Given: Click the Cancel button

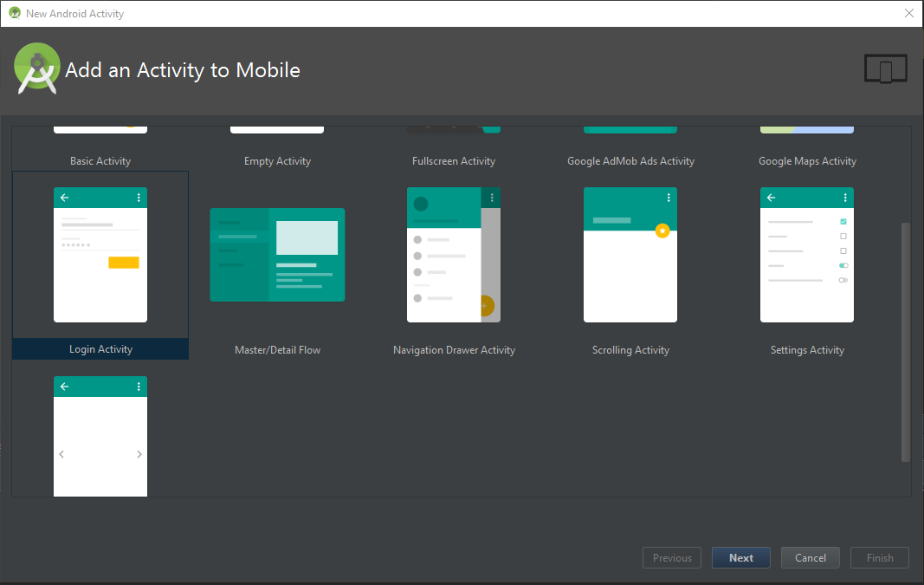Looking at the screenshot, I should click(x=811, y=558).
